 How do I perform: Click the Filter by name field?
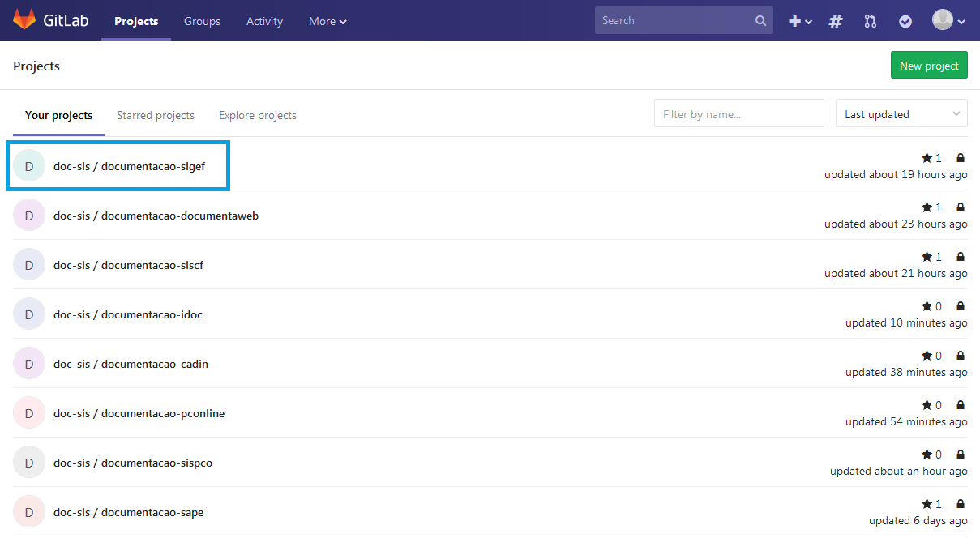738,114
